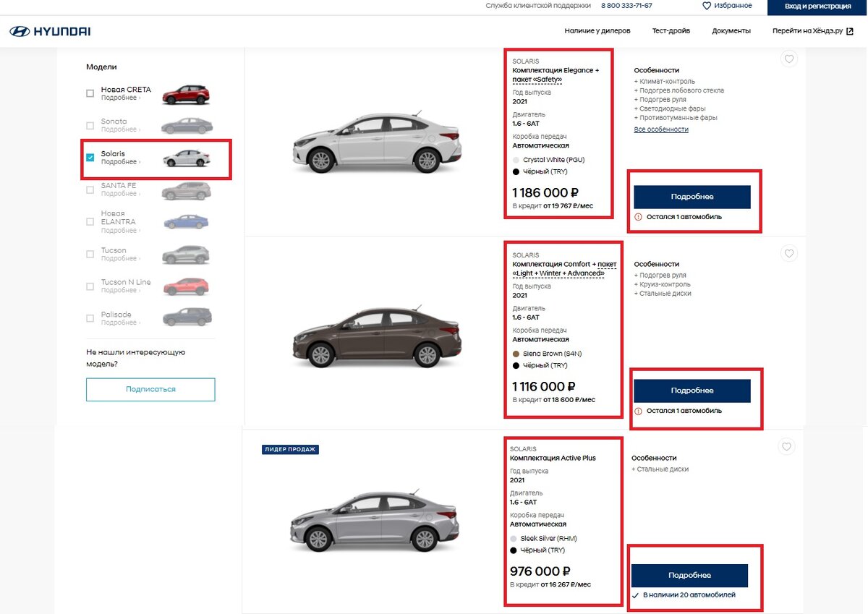Select Чёрный (TRY) swatch on Elegance card
Image resolution: width=868 pixels, height=614 pixels.
pos(516,172)
